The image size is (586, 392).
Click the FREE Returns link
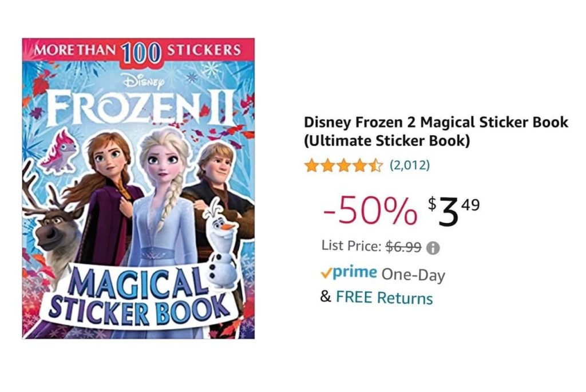point(384,298)
